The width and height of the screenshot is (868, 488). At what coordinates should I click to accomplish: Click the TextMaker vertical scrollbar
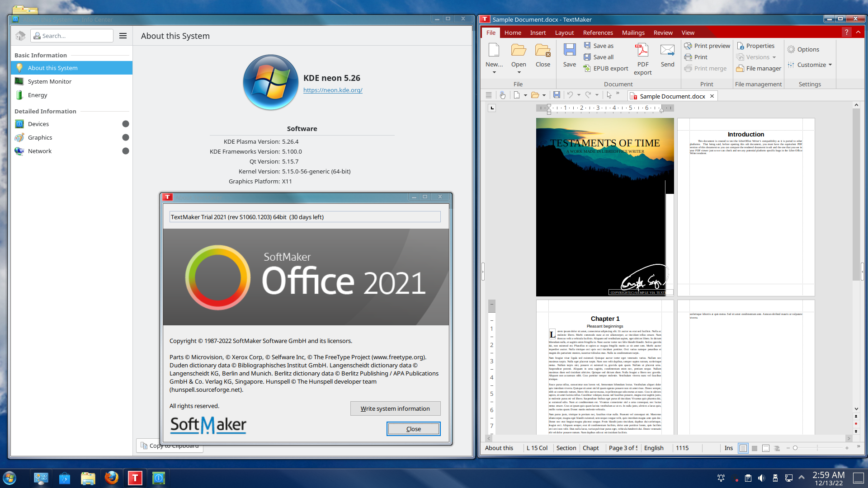point(856,194)
